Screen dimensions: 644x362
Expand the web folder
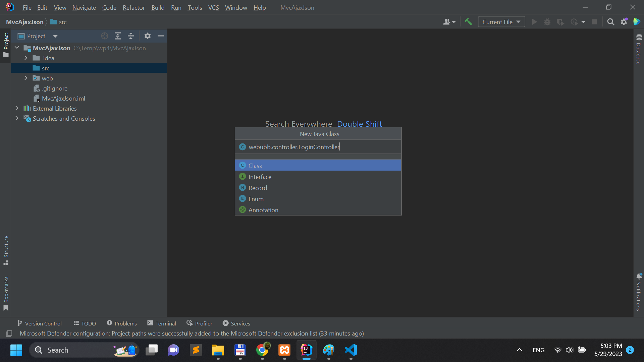pyautogui.click(x=26, y=78)
